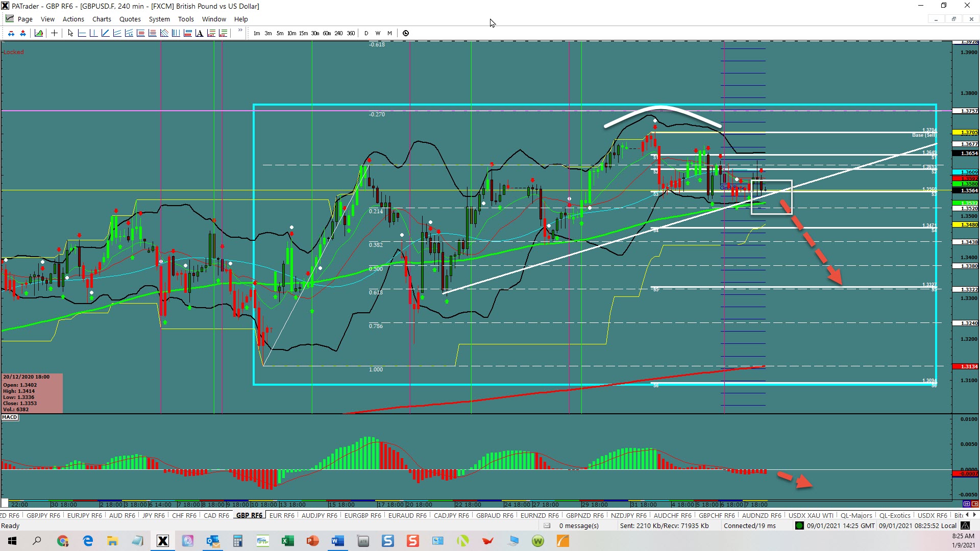Screen dimensions: 980x551
Task: Open the View menu
Action: [47, 19]
